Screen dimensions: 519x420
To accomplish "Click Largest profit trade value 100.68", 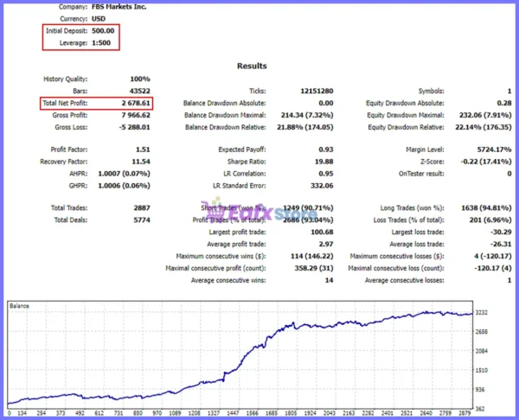I will coord(322,232).
